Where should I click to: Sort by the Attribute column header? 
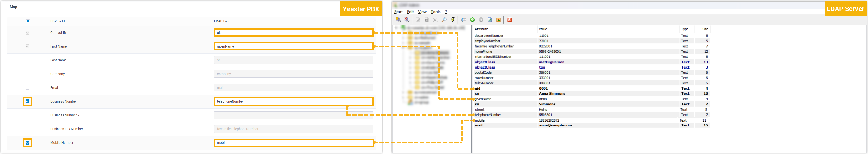pos(481,29)
